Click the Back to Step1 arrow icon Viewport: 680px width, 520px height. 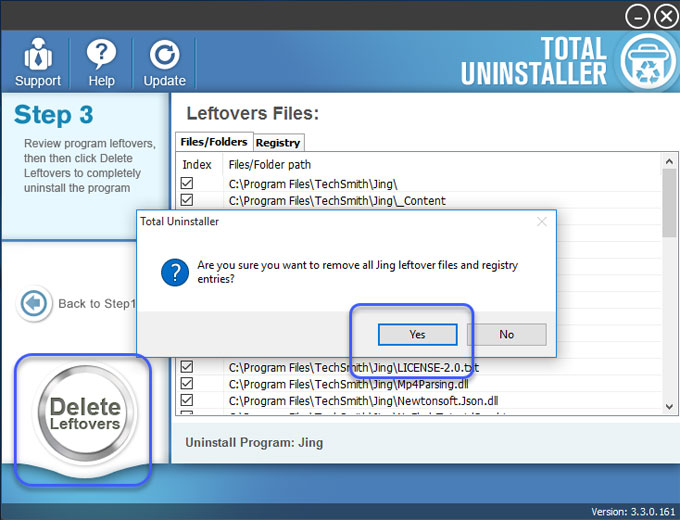[x=35, y=304]
